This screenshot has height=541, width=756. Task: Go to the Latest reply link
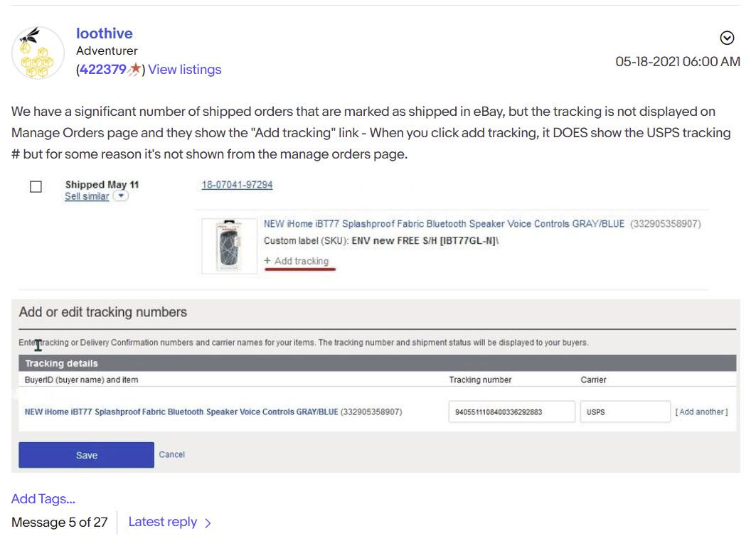162,522
